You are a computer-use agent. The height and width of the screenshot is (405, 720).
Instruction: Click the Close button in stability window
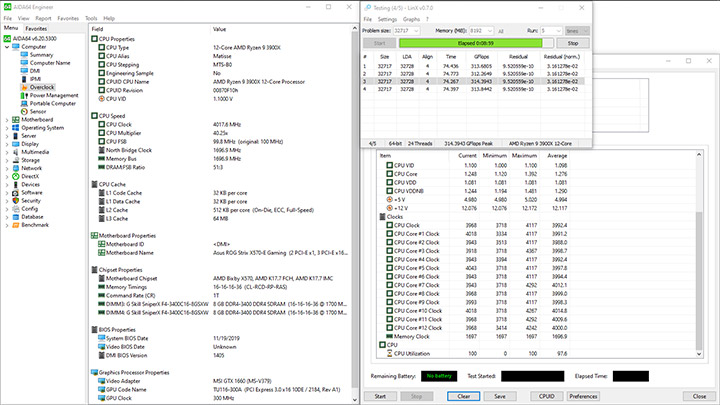coord(699,396)
